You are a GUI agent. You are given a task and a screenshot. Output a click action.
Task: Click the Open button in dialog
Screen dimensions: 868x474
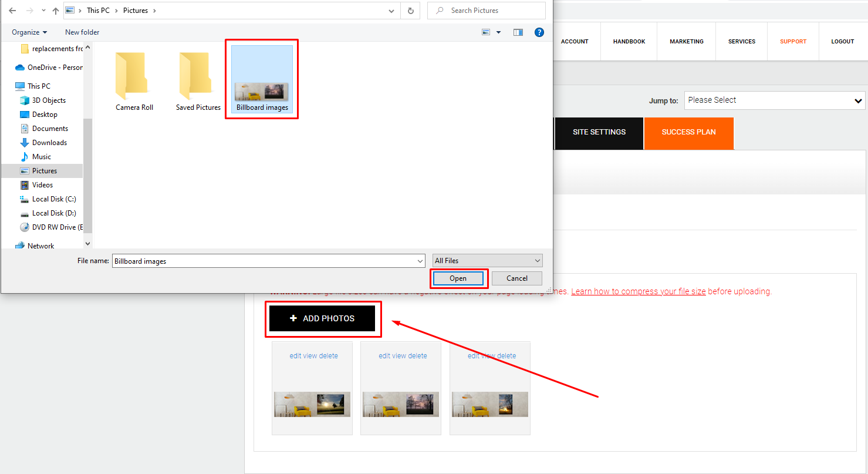pyautogui.click(x=458, y=278)
